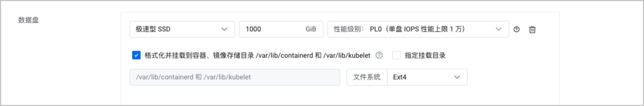Screen dimensions: 644x106
Task: Click the 文件系统 addon label
Action: 367,77
